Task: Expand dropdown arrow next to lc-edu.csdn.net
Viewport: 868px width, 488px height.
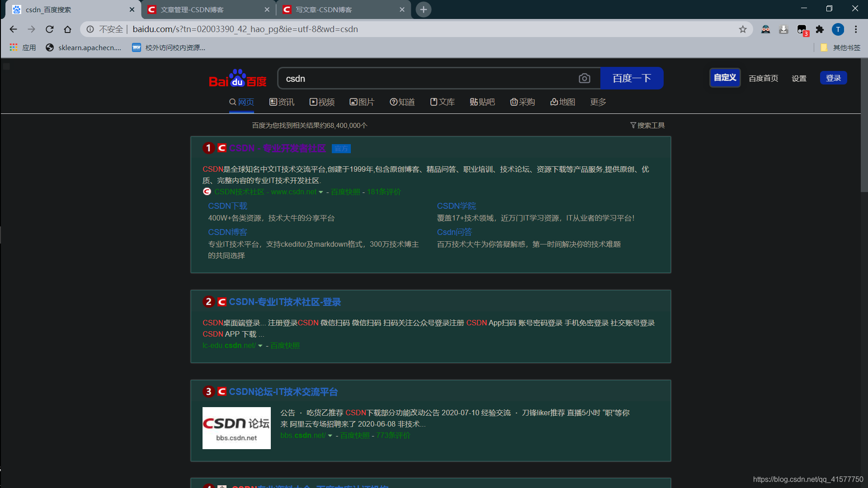Action: pyautogui.click(x=260, y=346)
